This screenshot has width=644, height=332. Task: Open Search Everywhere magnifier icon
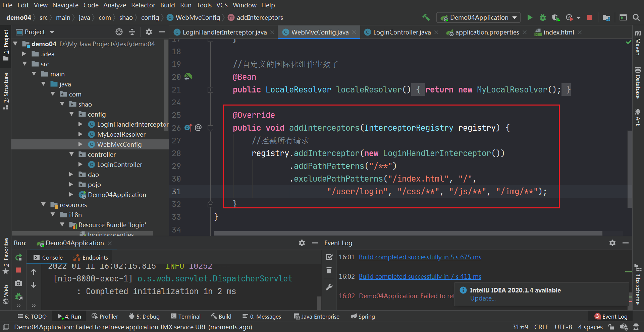[x=636, y=17]
